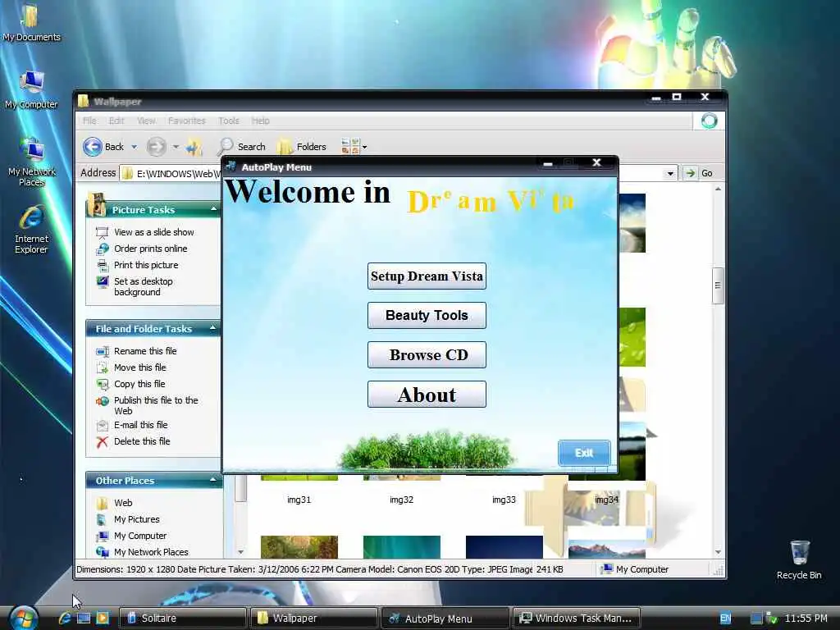Select the img31 file label
840x630 pixels.
point(299,500)
